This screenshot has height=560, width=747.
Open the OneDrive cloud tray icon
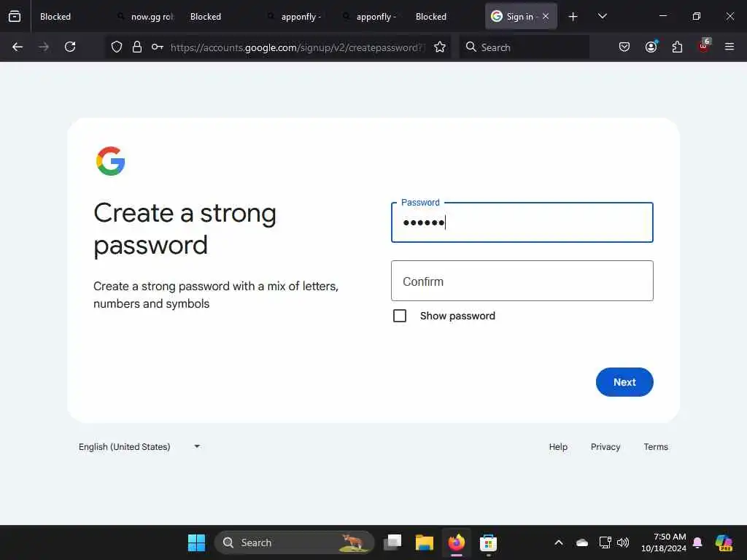(582, 542)
